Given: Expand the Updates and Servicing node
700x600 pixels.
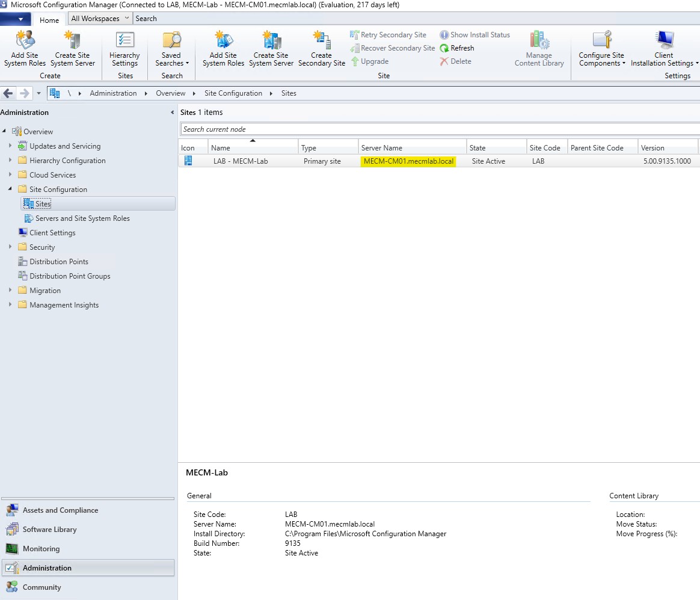Looking at the screenshot, I should point(10,146).
